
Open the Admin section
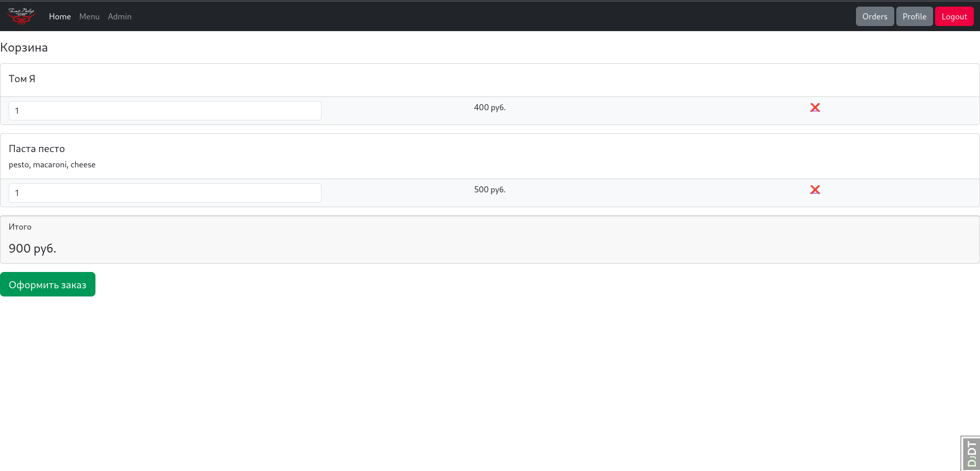pos(119,16)
